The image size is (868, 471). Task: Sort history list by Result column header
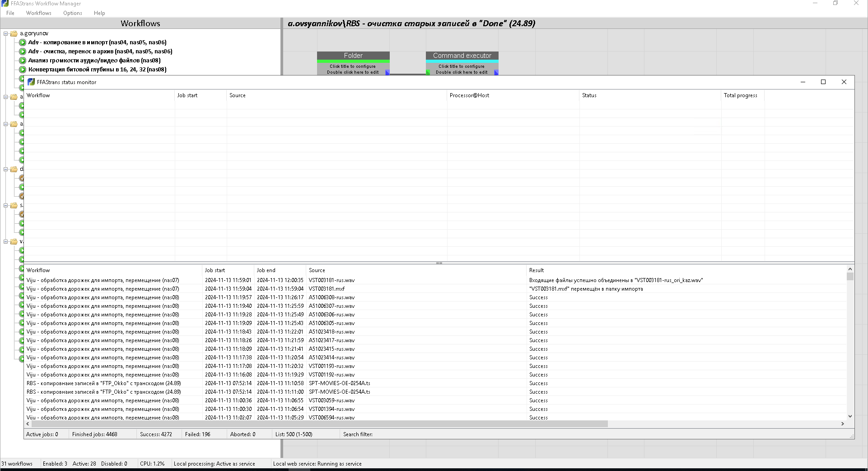coord(686,270)
